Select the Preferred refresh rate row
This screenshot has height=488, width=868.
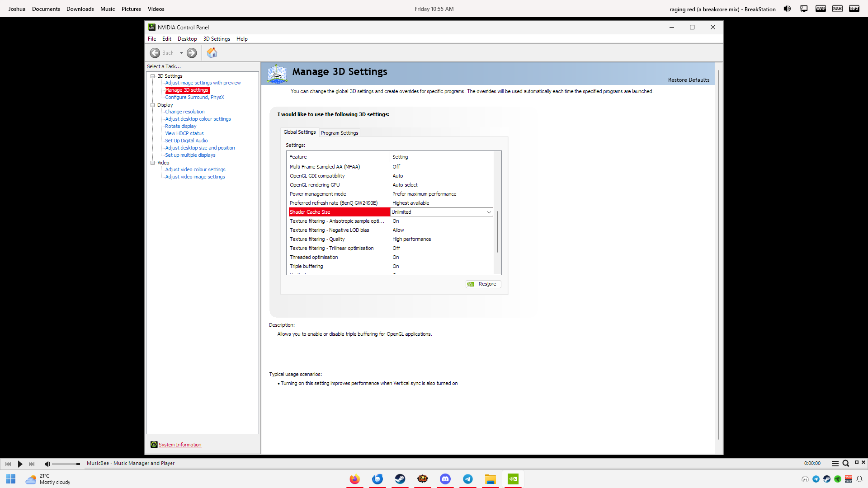tap(391, 203)
